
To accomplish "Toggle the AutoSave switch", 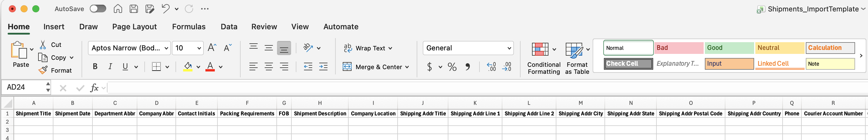I will coord(98,9).
